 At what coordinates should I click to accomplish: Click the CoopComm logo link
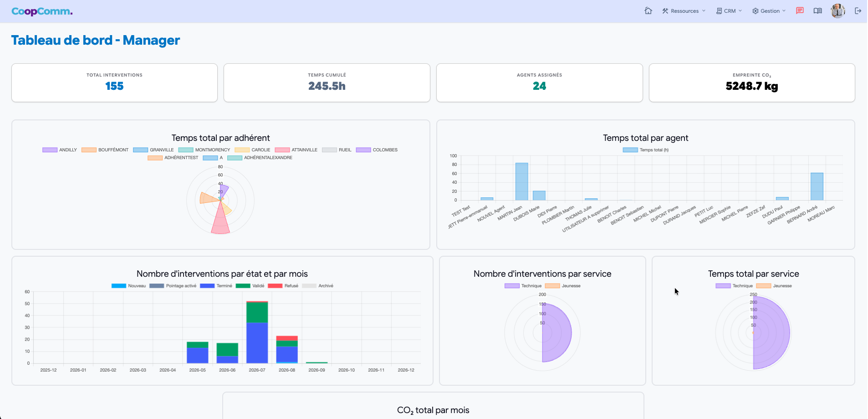tap(42, 11)
